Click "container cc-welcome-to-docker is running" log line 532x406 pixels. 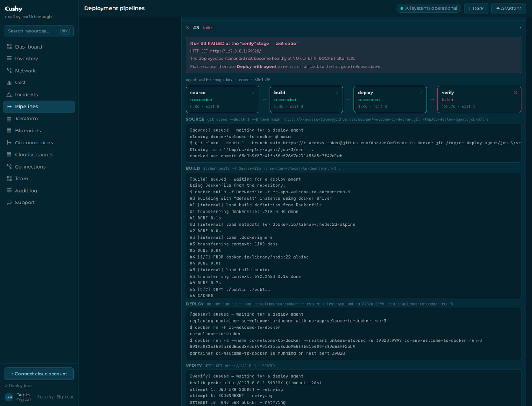[267, 354]
